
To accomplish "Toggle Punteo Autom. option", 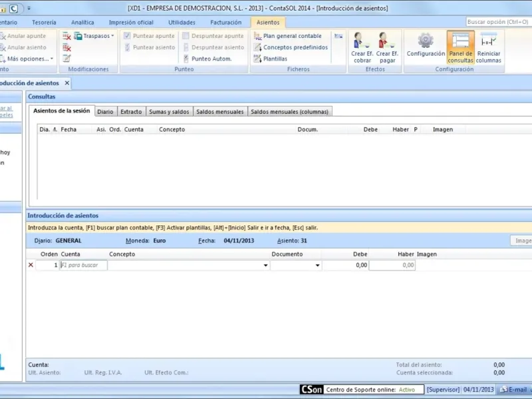I will 207,59.
